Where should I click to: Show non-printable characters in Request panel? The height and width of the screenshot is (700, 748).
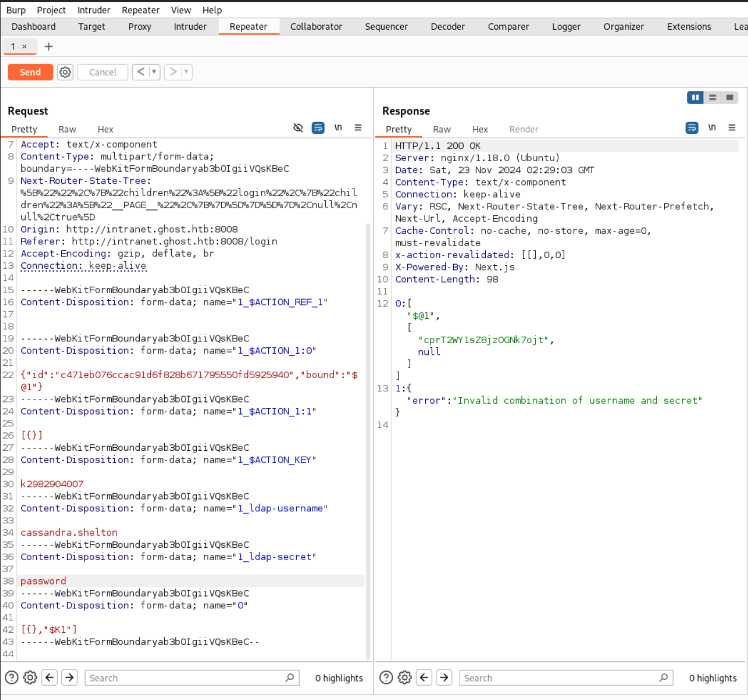point(338,128)
